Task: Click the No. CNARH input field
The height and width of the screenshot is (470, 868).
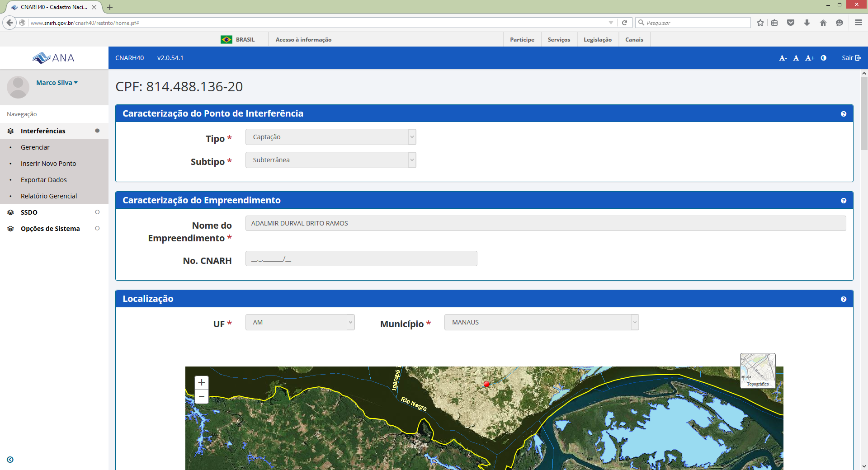Action: (x=361, y=258)
